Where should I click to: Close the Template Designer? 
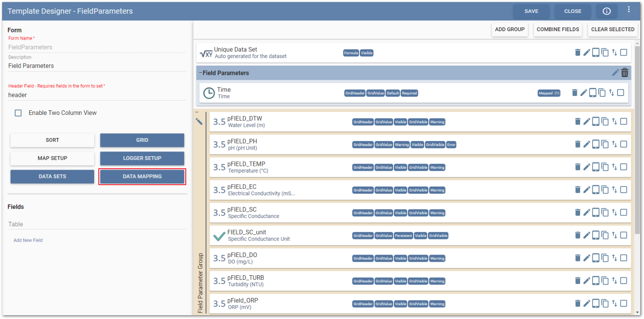[573, 11]
